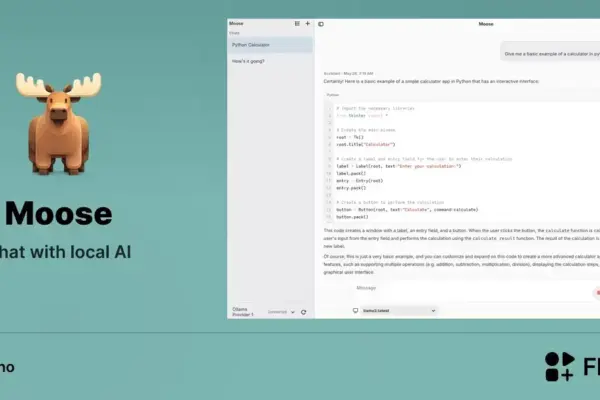The height and width of the screenshot is (400, 600).
Task: Click the root.title("Calculator") code line
Action: [365, 145]
